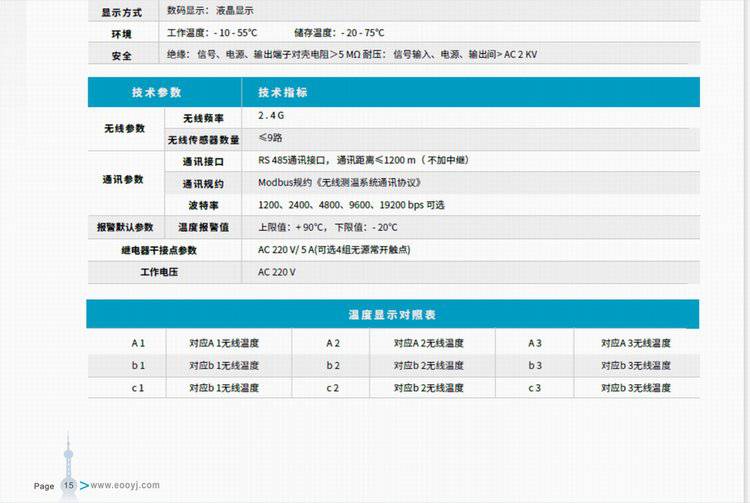The height and width of the screenshot is (503, 750).
Task: Click the 通讯规约 cell
Action: (203, 184)
